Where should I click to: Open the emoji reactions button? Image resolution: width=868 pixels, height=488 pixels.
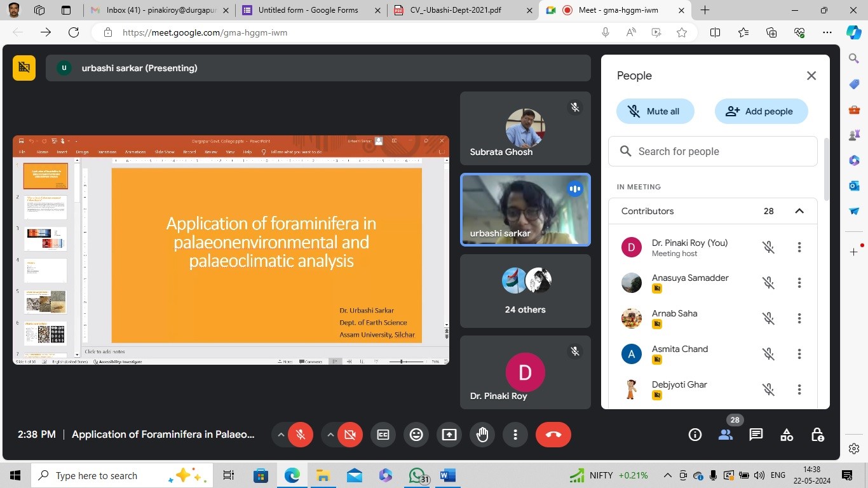[416, 435]
